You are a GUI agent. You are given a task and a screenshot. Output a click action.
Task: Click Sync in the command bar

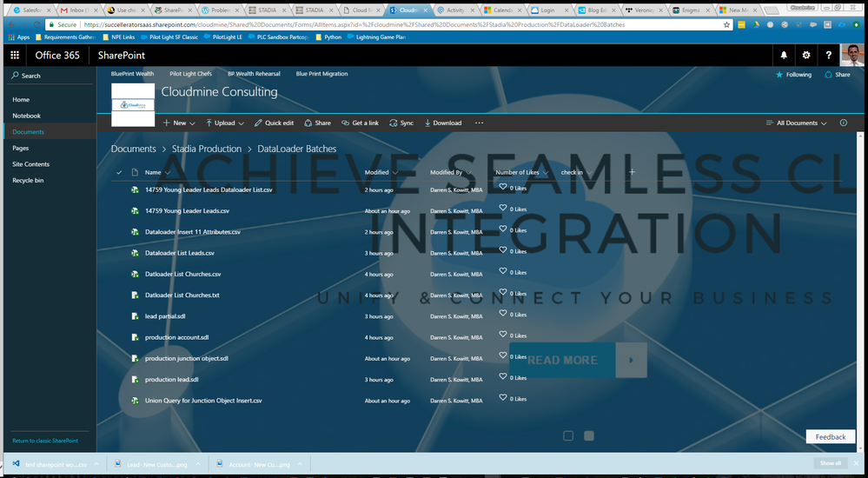pyautogui.click(x=401, y=123)
